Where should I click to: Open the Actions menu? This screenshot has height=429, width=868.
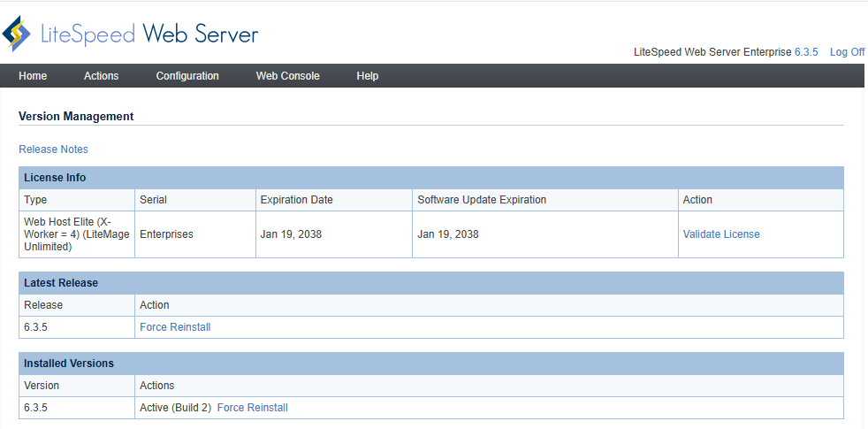click(102, 76)
